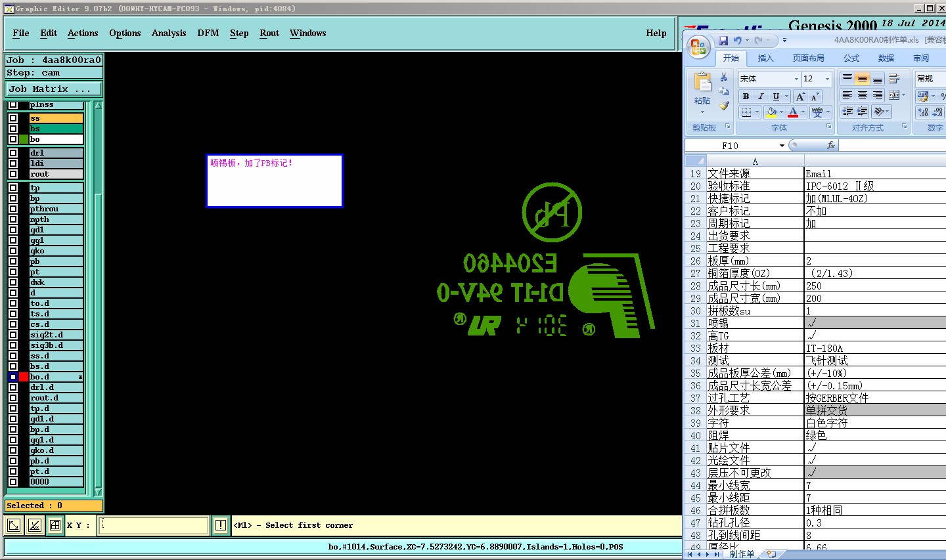Align text to top in Excel
Image resolution: width=946 pixels, height=560 pixels.
[x=847, y=79]
